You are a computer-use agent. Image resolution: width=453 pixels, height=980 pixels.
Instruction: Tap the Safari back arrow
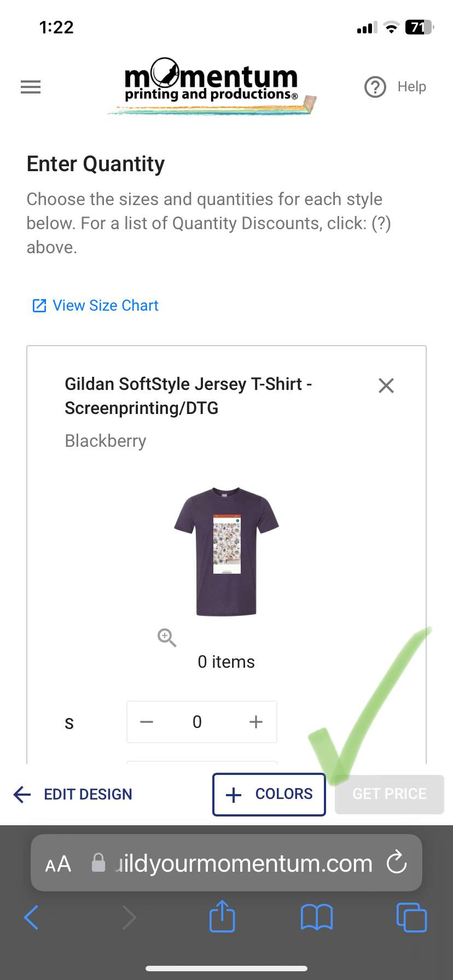(x=32, y=917)
